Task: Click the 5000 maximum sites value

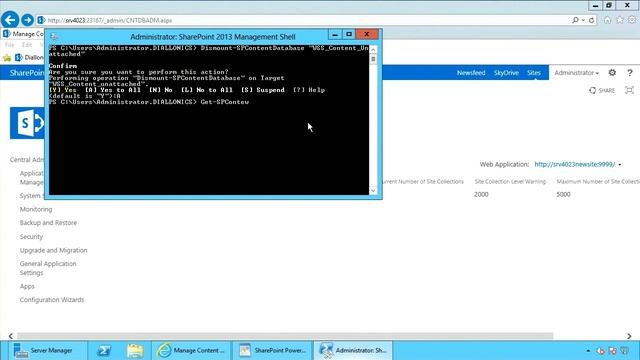Action: [563, 194]
